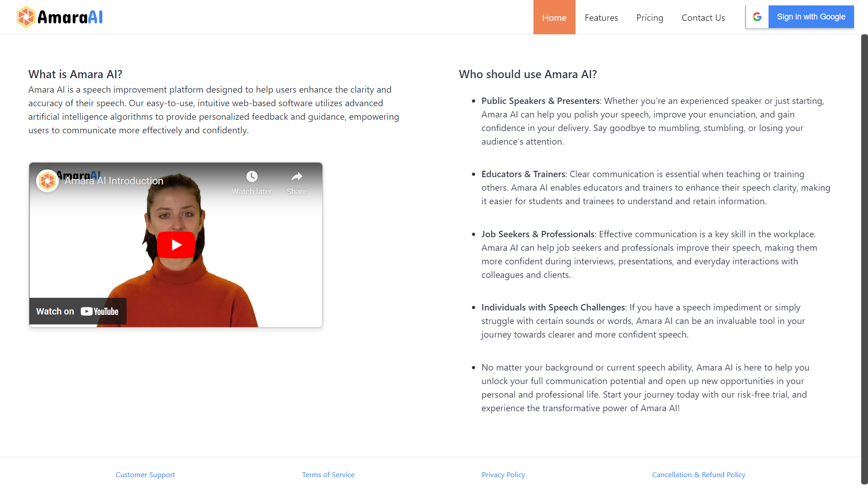The width and height of the screenshot is (868, 488).
Task: Click 'Public Speakers & Presenters' text
Action: tap(540, 101)
